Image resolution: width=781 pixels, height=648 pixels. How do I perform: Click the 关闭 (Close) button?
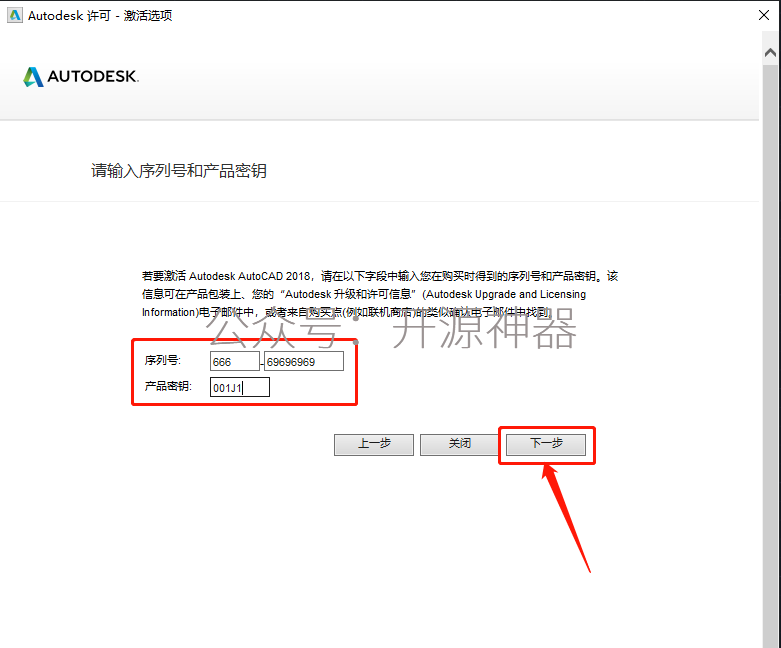(x=460, y=444)
